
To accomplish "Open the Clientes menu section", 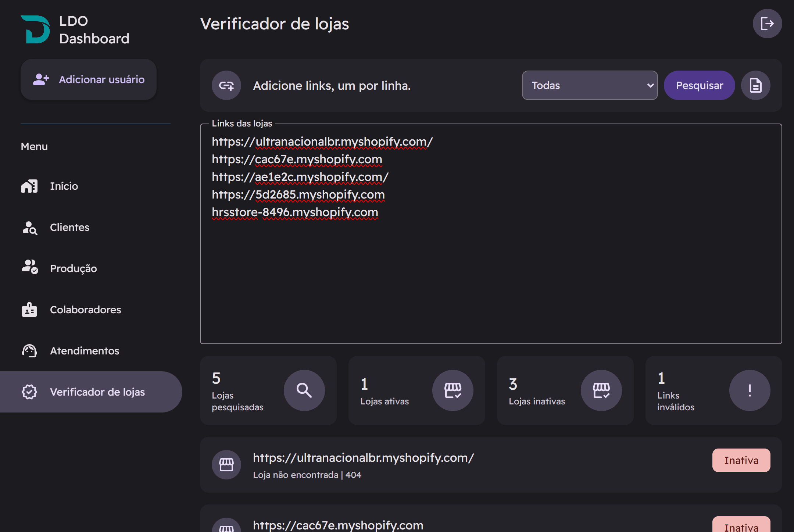I will pyautogui.click(x=69, y=227).
